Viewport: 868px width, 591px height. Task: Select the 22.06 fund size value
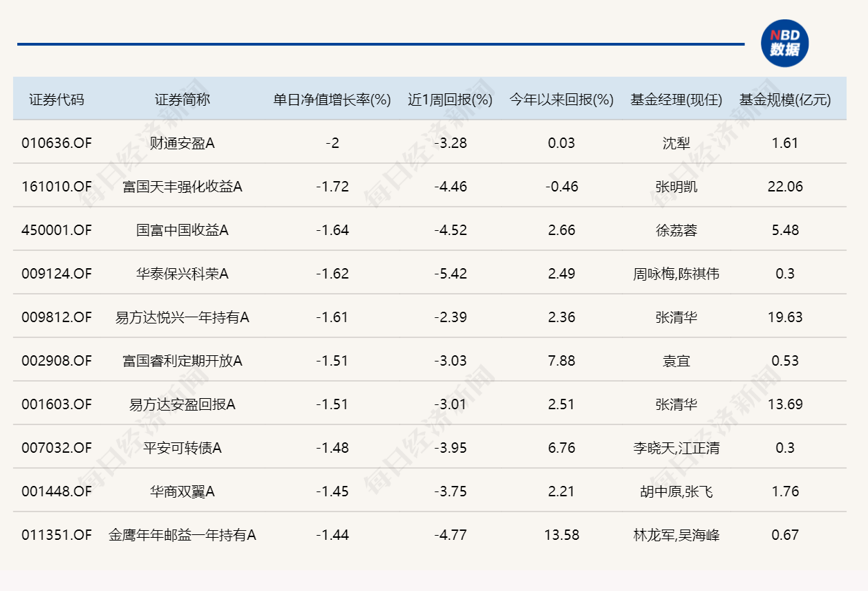click(x=786, y=187)
